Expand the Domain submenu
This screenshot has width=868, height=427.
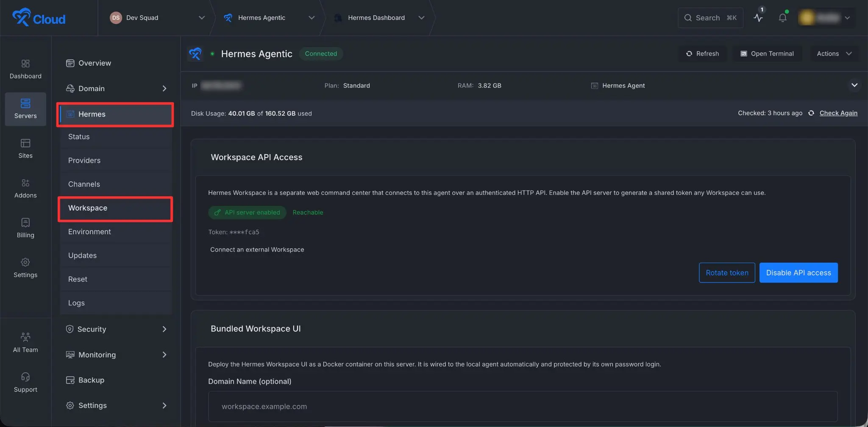pyautogui.click(x=164, y=89)
